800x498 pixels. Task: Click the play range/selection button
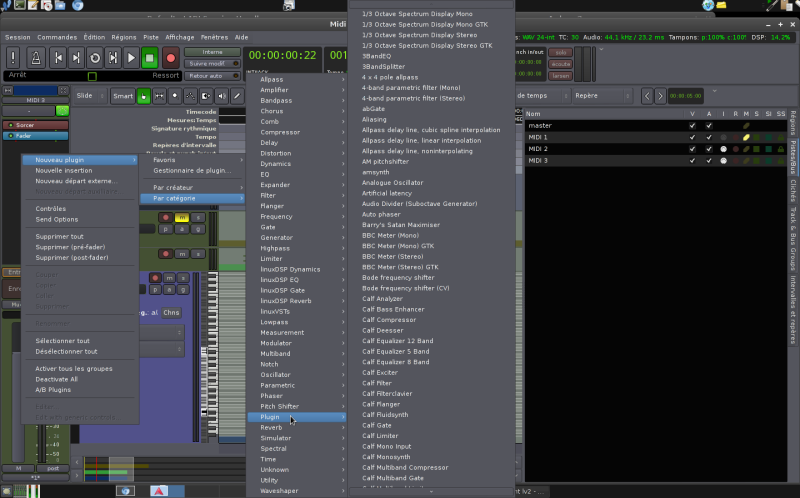pos(113,58)
